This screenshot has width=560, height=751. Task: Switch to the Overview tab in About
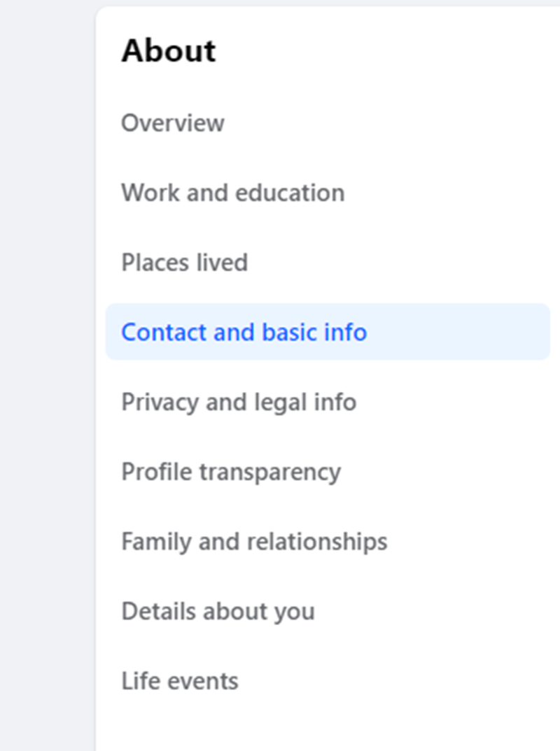(173, 123)
